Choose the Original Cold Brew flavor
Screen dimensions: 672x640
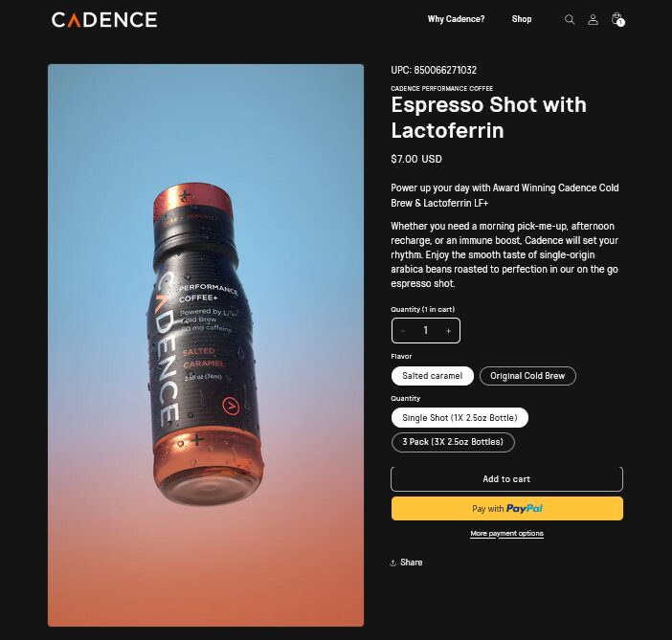[527, 376]
